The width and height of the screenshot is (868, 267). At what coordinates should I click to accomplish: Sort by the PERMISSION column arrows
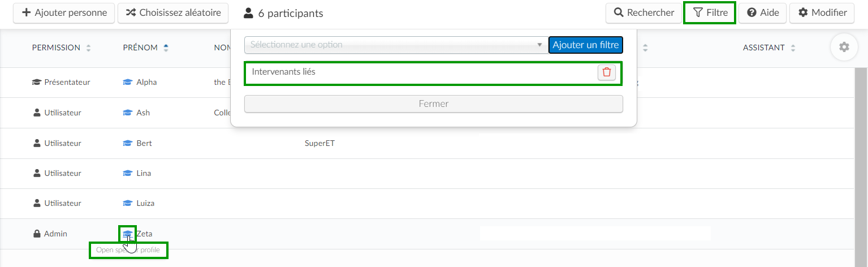[x=88, y=48]
